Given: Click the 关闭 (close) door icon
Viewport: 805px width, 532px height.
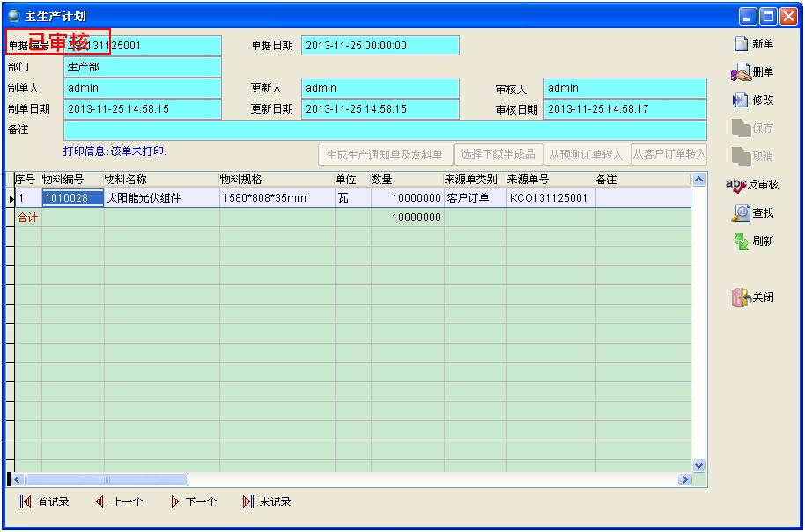Looking at the screenshot, I should click(741, 298).
